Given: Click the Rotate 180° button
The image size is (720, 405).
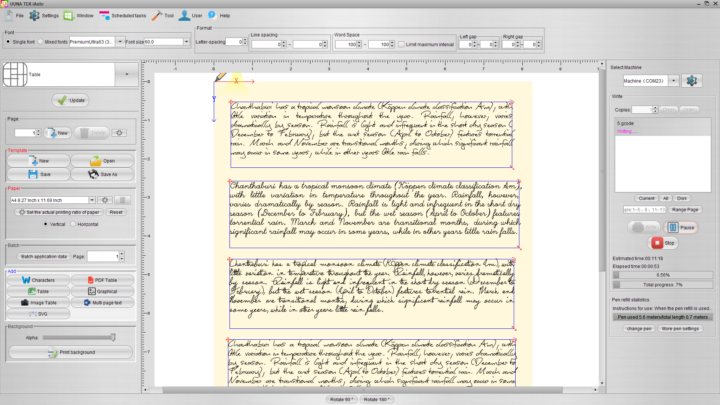Looking at the screenshot, I should [x=377, y=399].
